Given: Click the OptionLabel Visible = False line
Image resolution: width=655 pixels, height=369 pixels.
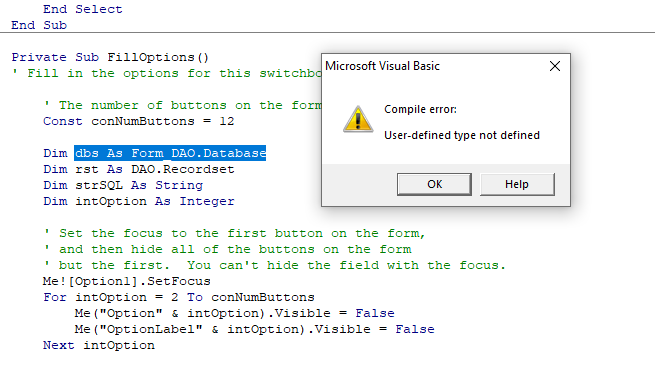Looking at the screenshot, I should pyautogui.click(x=254, y=329).
